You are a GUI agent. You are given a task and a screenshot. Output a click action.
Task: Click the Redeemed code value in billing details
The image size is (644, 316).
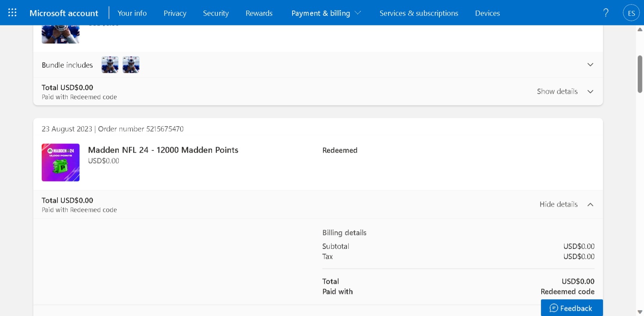coord(567,291)
